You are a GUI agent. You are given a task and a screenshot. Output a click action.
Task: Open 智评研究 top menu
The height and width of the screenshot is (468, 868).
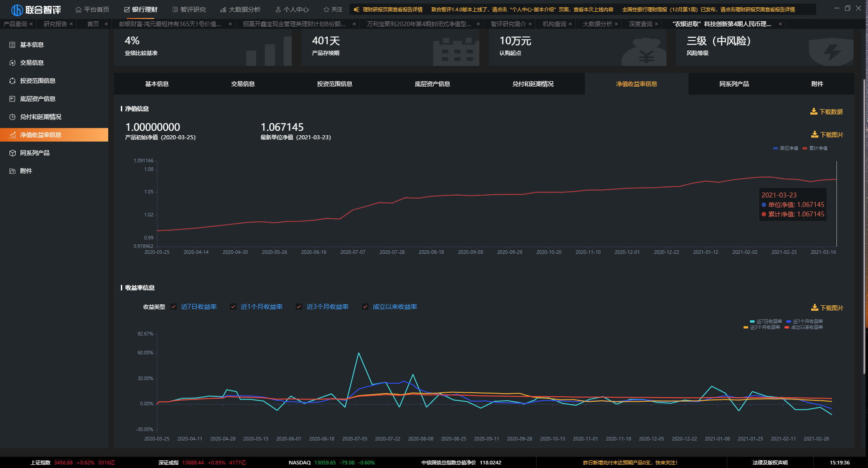click(x=189, y=9)
